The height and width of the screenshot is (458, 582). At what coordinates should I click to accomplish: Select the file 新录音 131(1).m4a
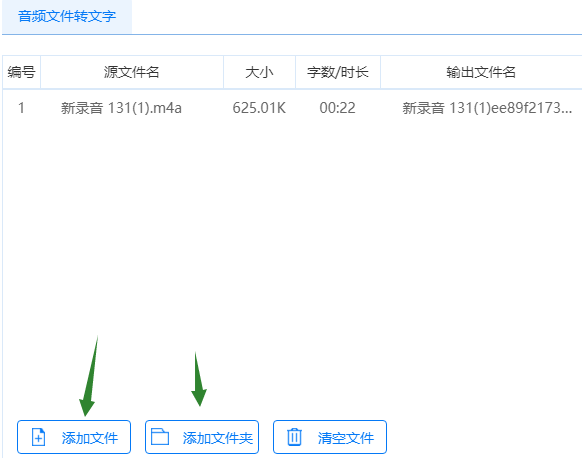pos(121,108)
